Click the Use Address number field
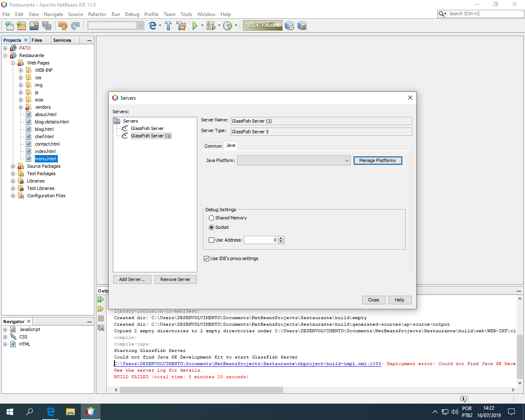The height and width of the screenshot is (420, 525). 261,240
